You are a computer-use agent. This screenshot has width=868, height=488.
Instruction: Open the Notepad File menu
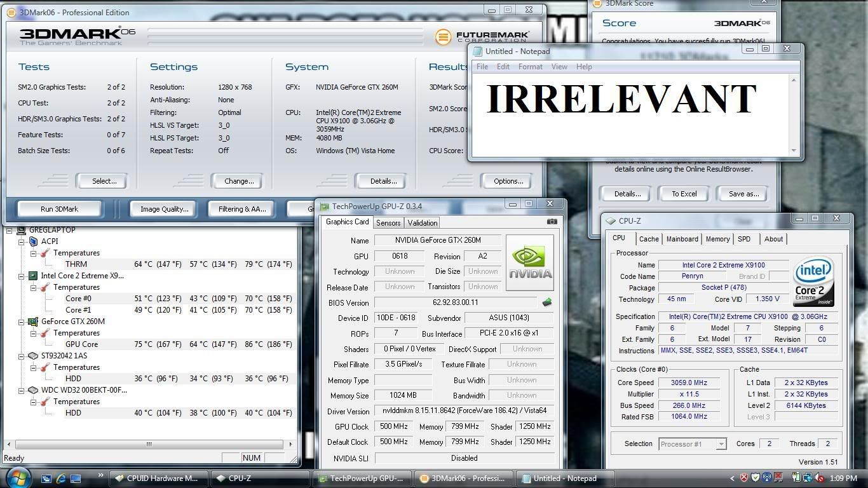pyautogui.click(x=482, y=67)
